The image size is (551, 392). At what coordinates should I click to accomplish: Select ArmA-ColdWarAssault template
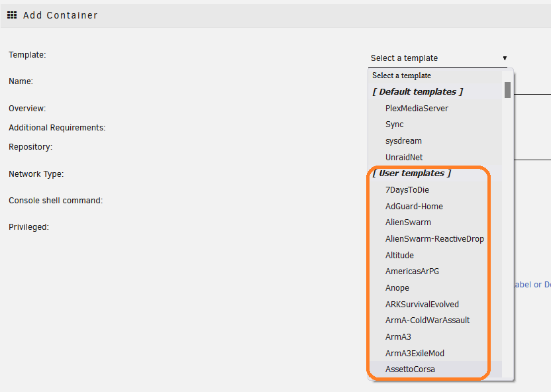[435, 320]
